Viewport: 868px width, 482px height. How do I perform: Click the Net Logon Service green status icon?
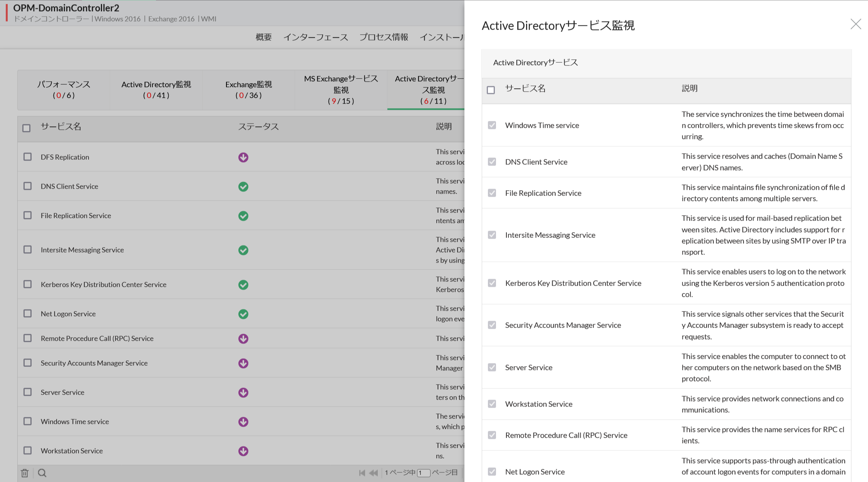point(243,314)
